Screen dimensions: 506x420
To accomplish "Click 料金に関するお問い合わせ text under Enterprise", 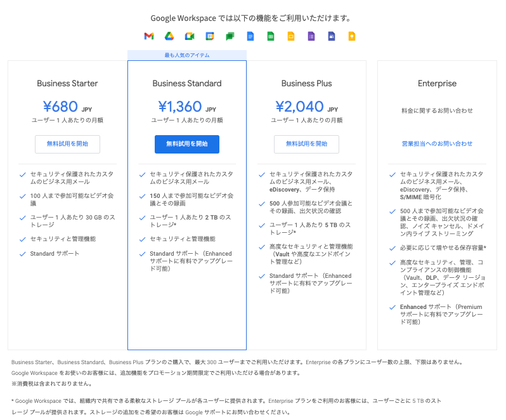I will click(x=438, y=111).
